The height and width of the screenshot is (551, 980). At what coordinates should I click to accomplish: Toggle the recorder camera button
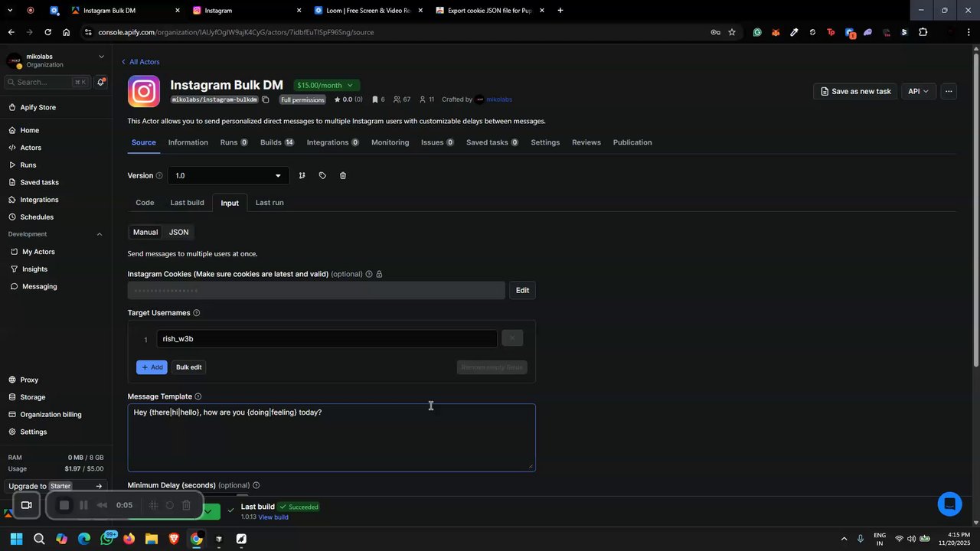point(26,505)
